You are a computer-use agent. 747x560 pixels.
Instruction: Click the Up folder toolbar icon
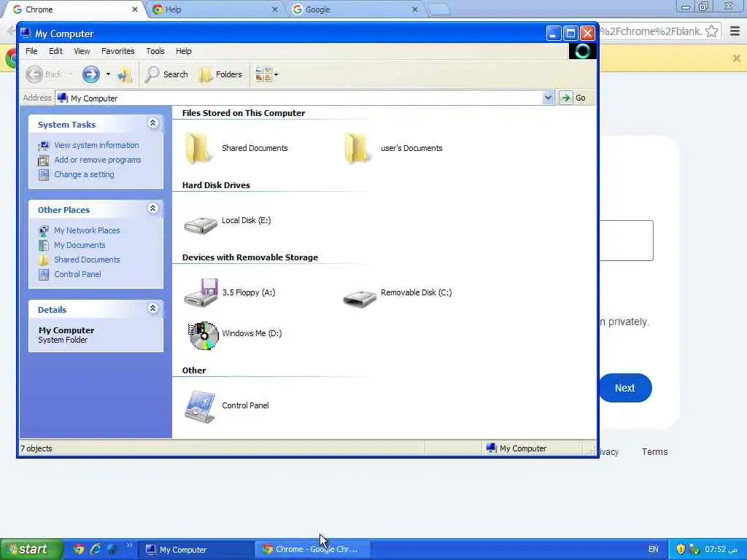click(125, 75)
